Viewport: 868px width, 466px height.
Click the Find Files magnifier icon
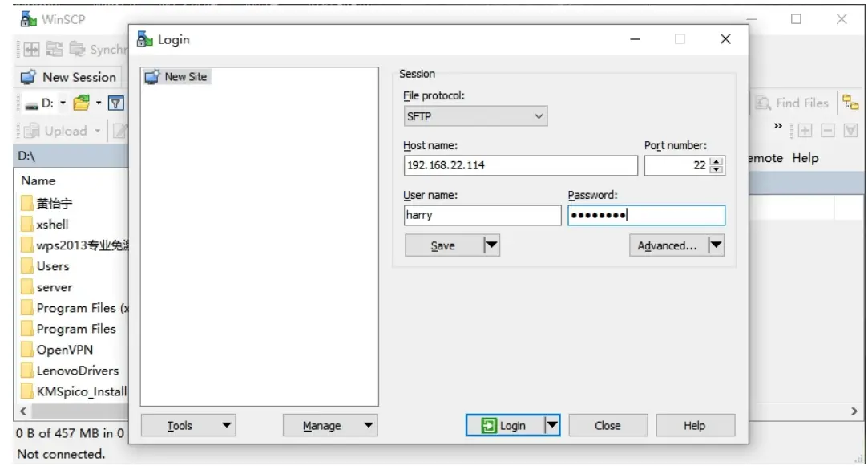coord(763,103)
